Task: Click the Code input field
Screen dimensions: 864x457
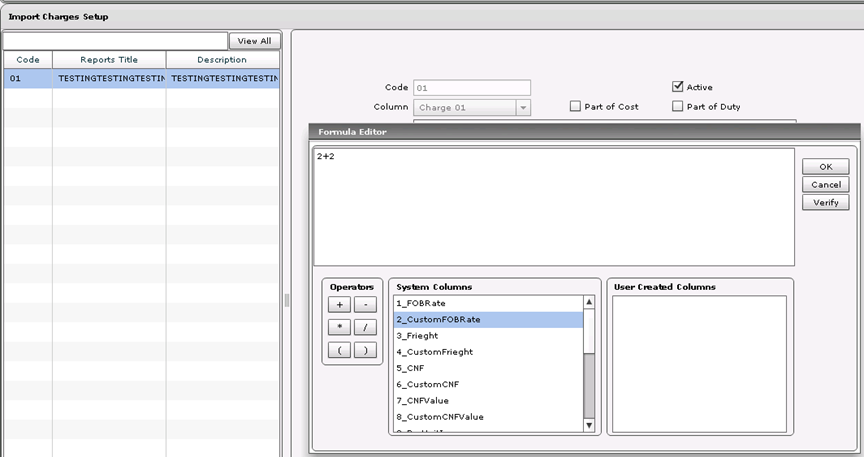Action: [x=472, y=88]
